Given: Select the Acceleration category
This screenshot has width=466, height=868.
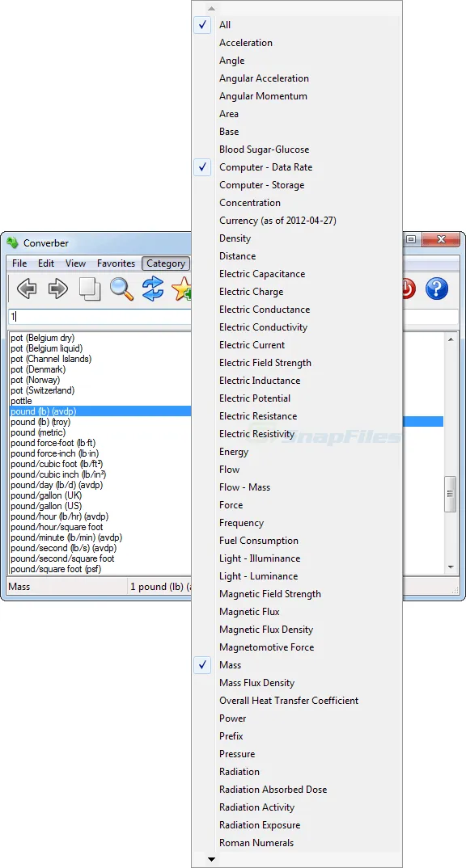Looking at the screenshot, I should (x=297, y=43).
